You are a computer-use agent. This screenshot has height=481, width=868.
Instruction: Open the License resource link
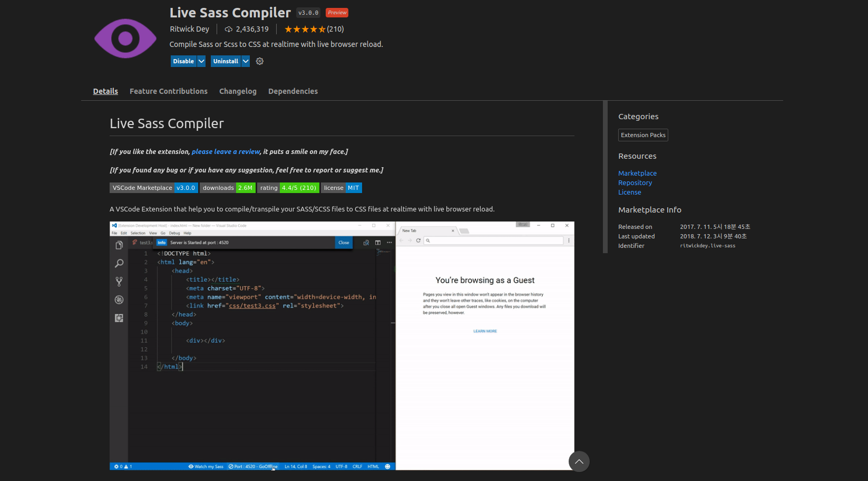pyautogui.click(x=630, y=192)
